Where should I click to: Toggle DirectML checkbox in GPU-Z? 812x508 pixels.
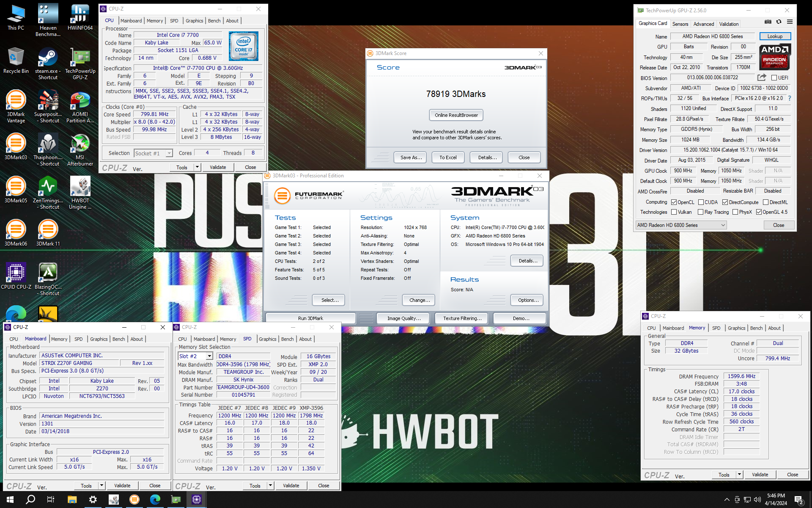pos(765,202)
